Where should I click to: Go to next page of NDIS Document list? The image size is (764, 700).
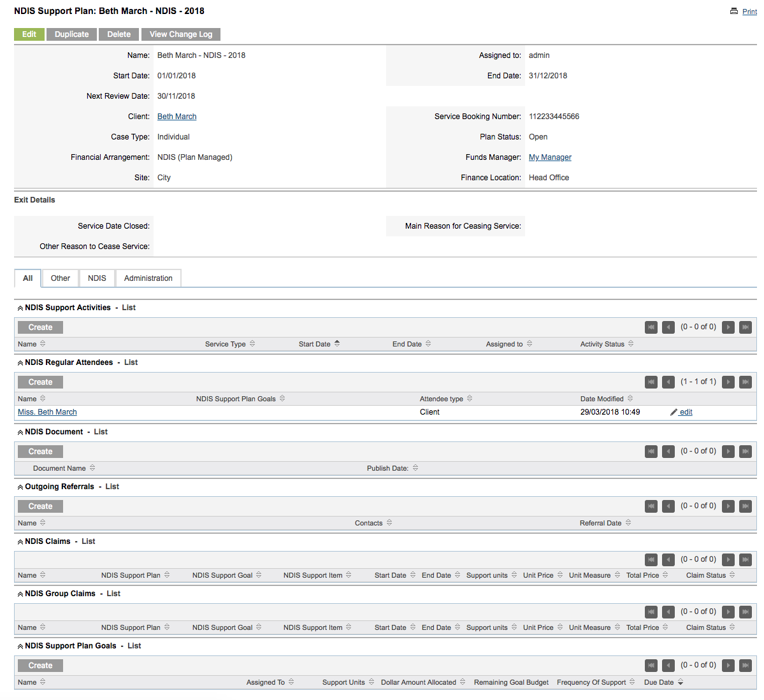click(x=728, y=452)
